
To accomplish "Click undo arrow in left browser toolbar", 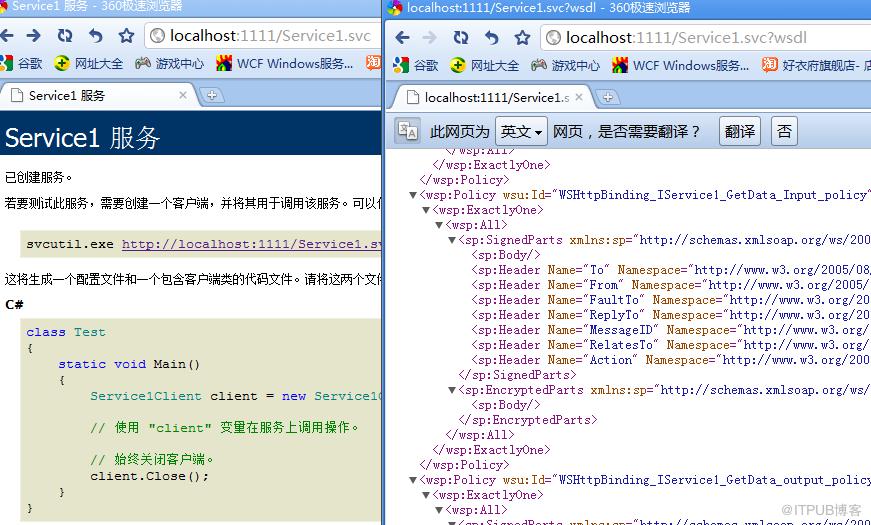I will pos(96,36).
